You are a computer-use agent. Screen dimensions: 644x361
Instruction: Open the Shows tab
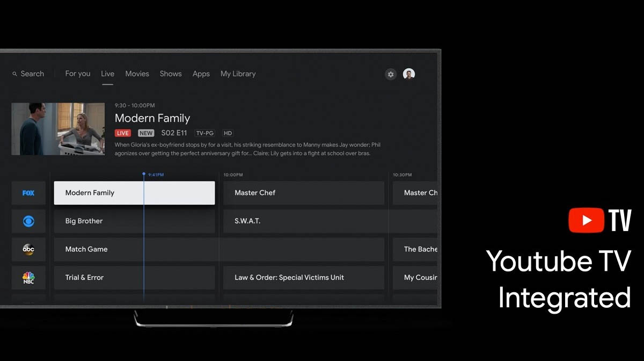point(171,74)
